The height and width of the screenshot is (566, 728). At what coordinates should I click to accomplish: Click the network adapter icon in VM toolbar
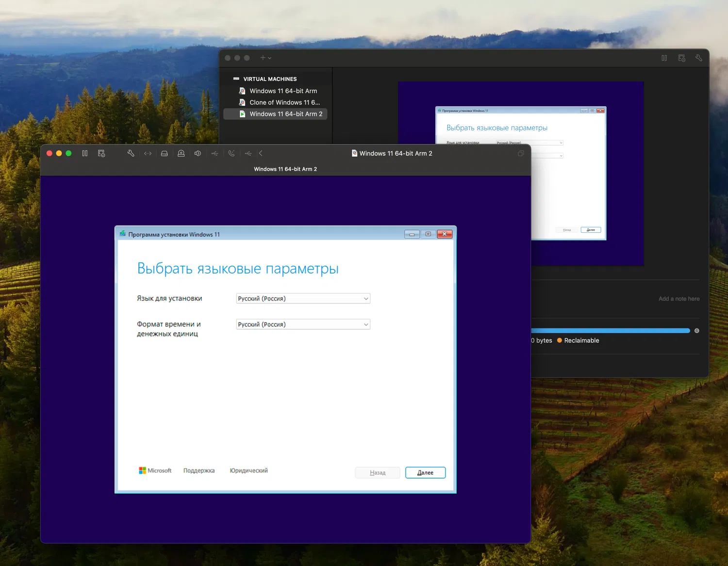(x=148, y=153)
